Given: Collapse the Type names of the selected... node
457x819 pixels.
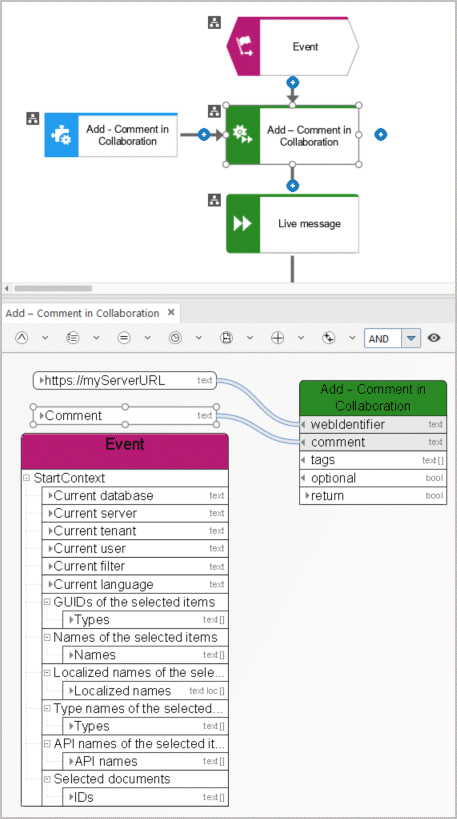Looking at the screenshot, I should pos(47,708).
